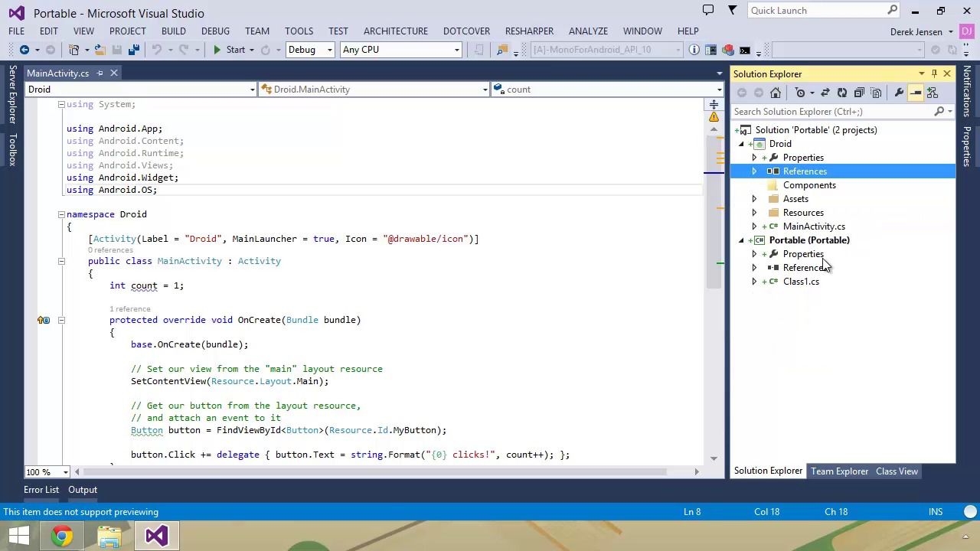Toggle Preview Selected Items in Solution Explorer
The height and width of the screenshot is (551, 980).
[916, 93]
